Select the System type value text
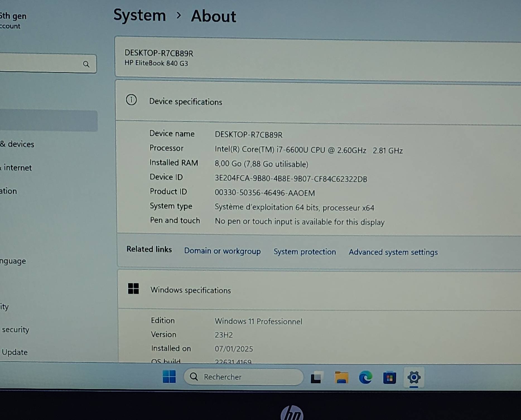 tap(294, 208)
